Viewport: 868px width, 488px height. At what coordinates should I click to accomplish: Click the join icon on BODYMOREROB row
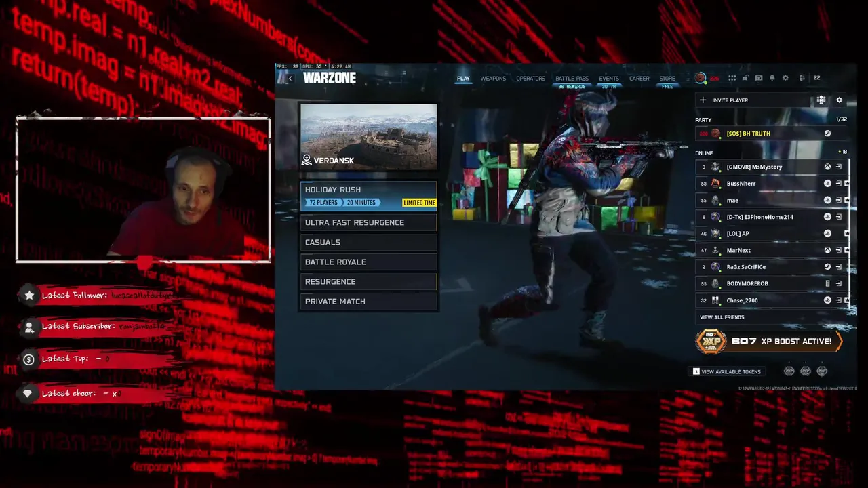pyautogui.click(x=839, y=283)
